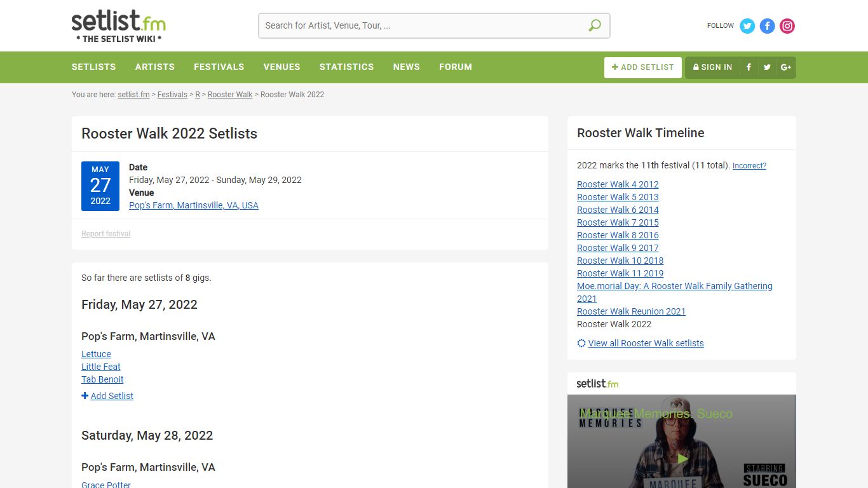Image resolution: width=868 pixels, height=488 pixels.
Task: Open the Instagram follow icon in header
Action: pos(787,26)
